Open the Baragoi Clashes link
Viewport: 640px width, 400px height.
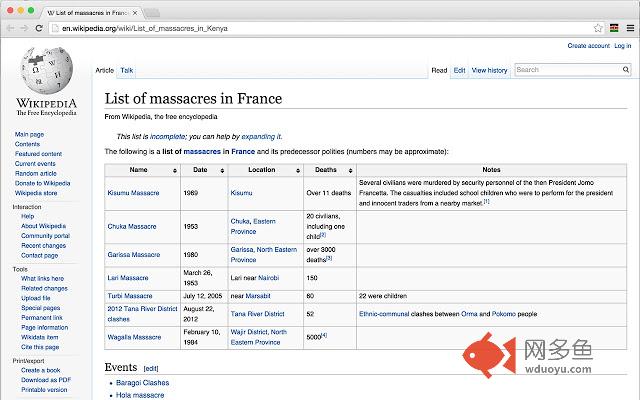coord(142,383)
